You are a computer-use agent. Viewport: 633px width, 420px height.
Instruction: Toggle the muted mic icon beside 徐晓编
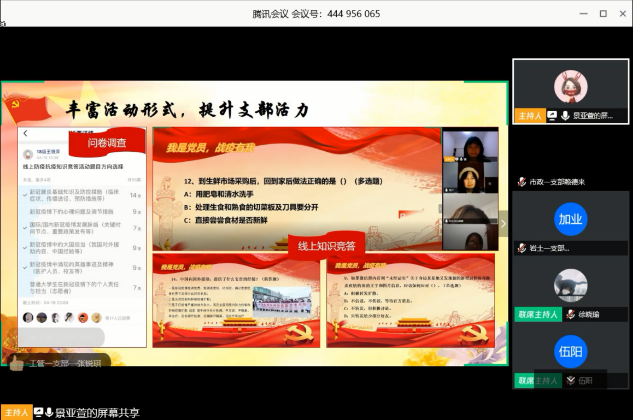[569, 314]
